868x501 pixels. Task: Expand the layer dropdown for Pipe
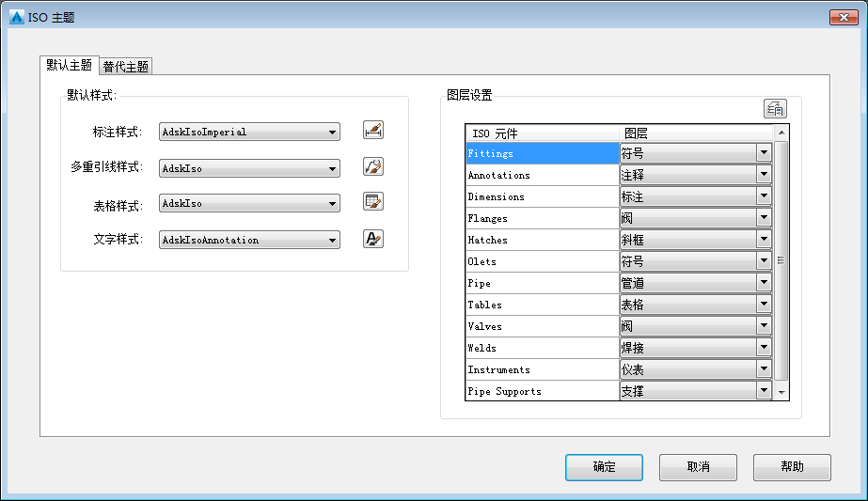[764, 282]
